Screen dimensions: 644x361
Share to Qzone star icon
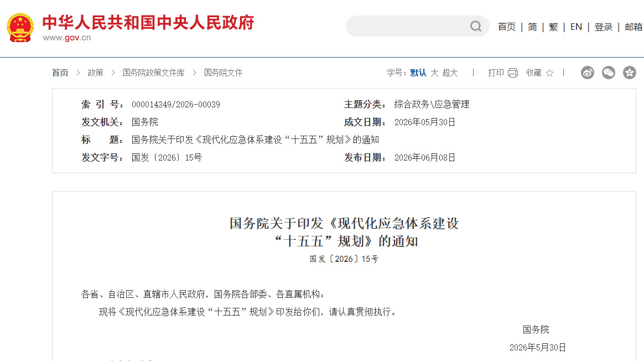[x=629, y=73]
